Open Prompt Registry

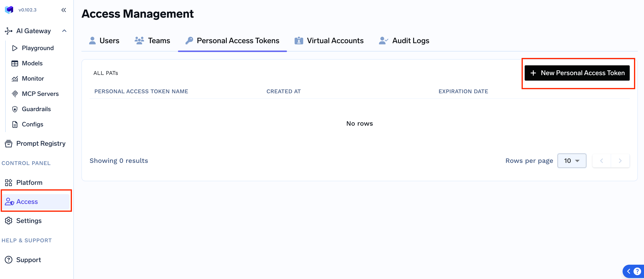pos(40,144)
